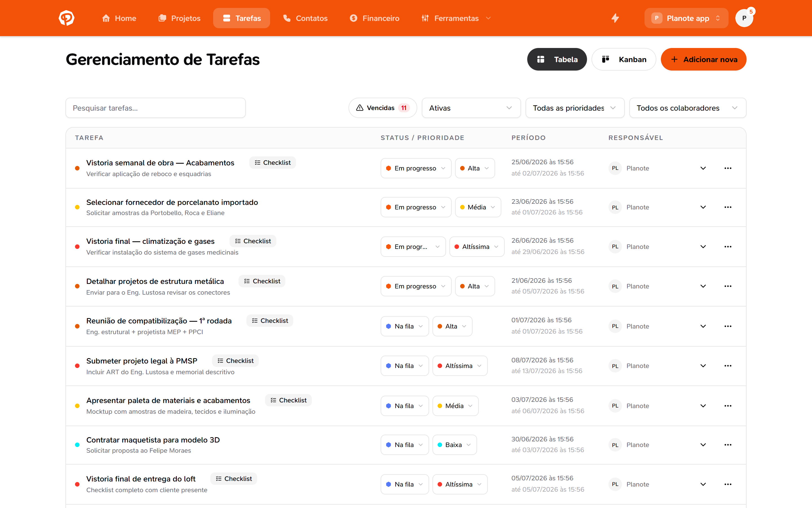
Task: Open task Selecionar fornecedor de porcelanato importado
Action: tap(172, 202)
